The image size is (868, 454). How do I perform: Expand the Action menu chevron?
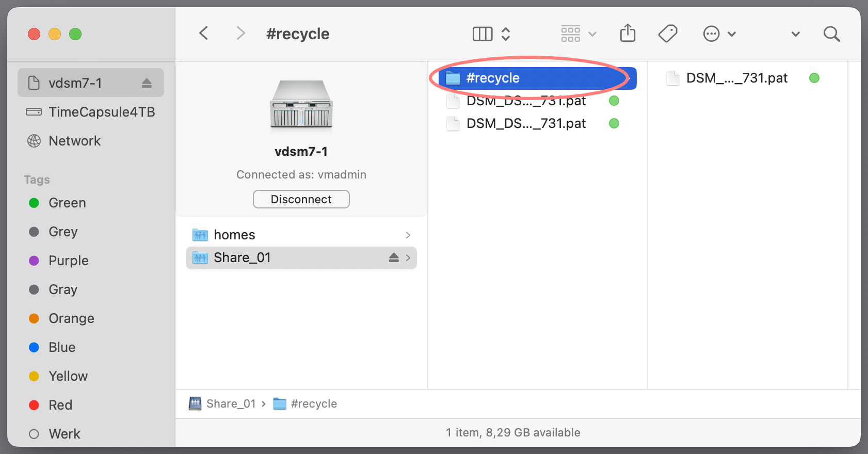click(732, 34)
